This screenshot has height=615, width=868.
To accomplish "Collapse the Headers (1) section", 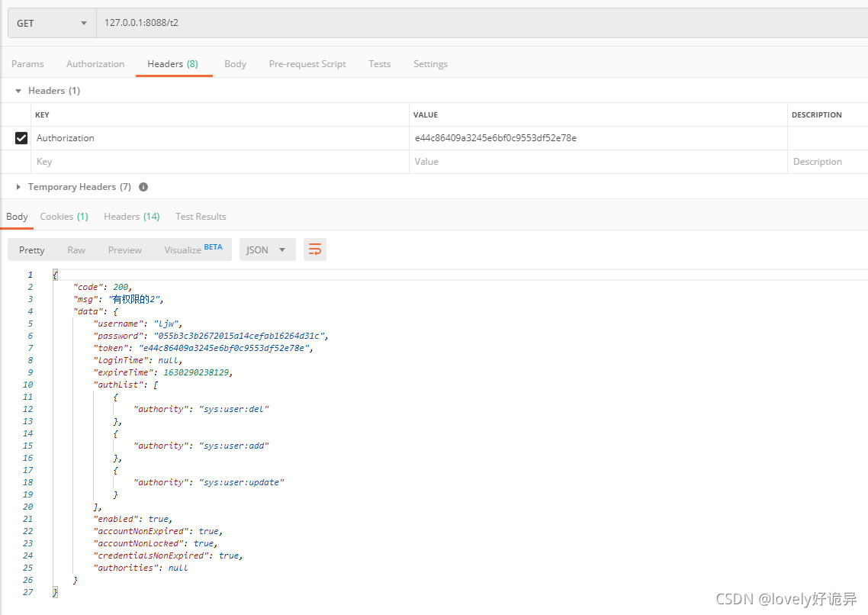I will pos(18,91).
